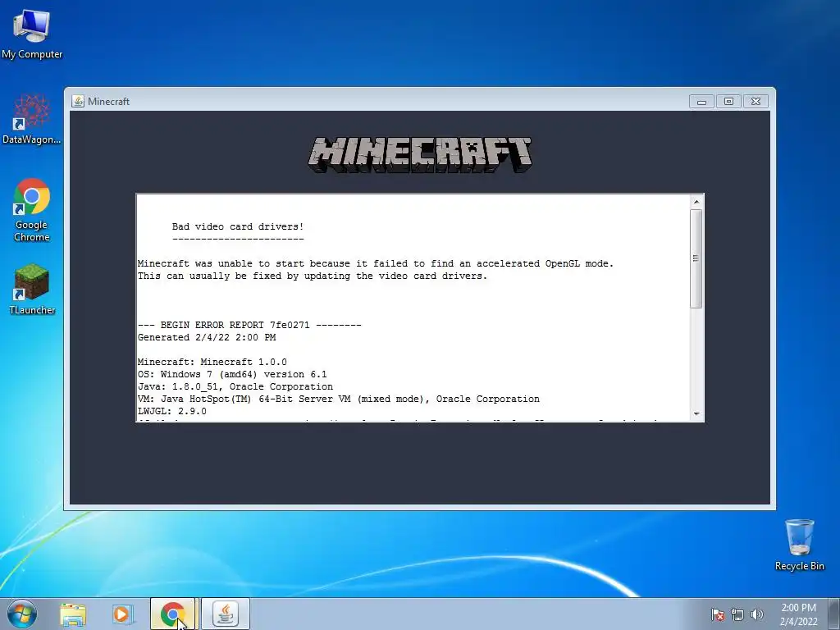Open the Recycle Bin icon
Screen dimensions: 840x630
(x=799, y=545)
